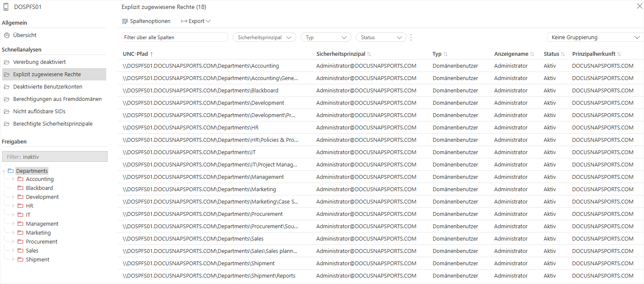Select the Management share in tree
This screenshot has height=284, width=644.
point(42,224)
